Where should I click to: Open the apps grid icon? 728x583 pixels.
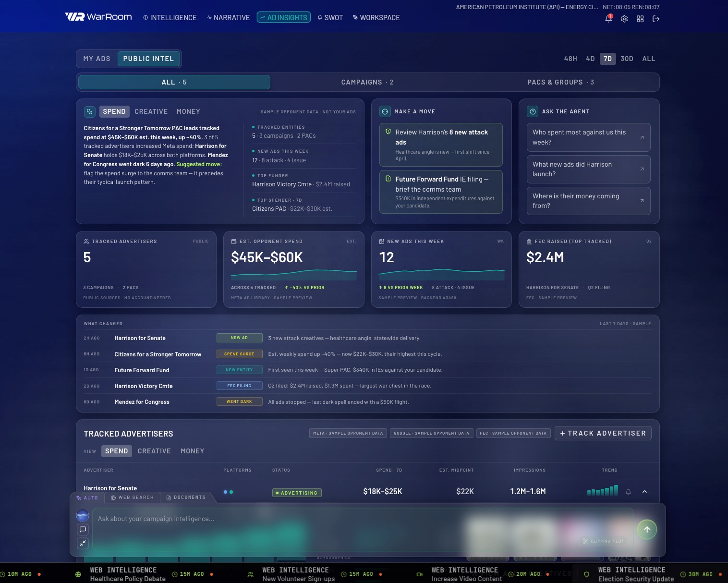click(x=640, y=19)
